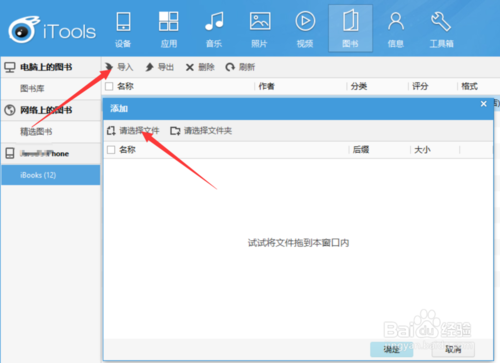The width and height of the screenshot is (500, 363).
Task: Click the phone icon beside the iPhone entry
Action: tap(10, 153)
